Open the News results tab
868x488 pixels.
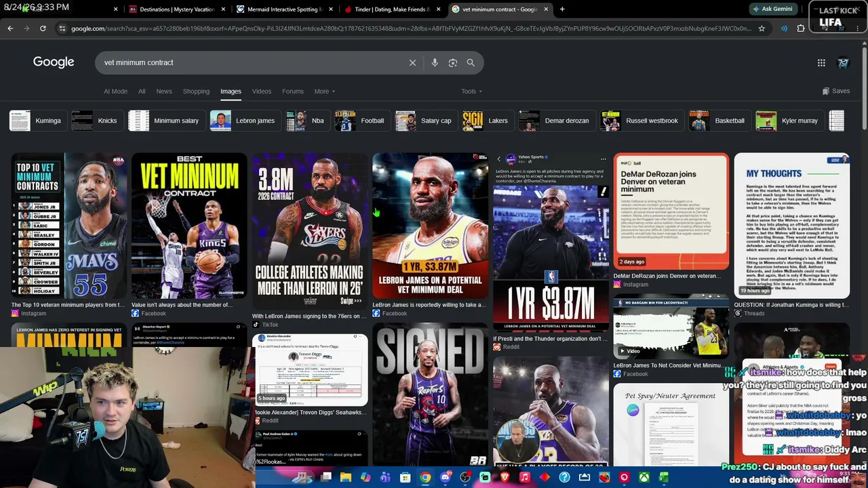164,91
